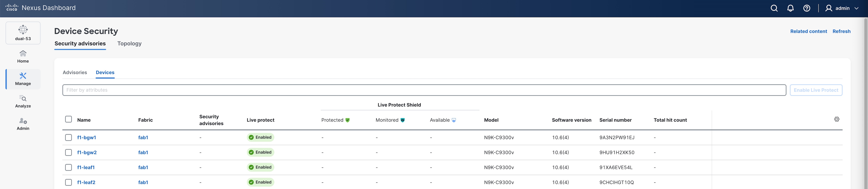Open fab1 fabric link in f1-leaf1 row
The height and width of the screenshot is (189, 868).
(143, 167)
